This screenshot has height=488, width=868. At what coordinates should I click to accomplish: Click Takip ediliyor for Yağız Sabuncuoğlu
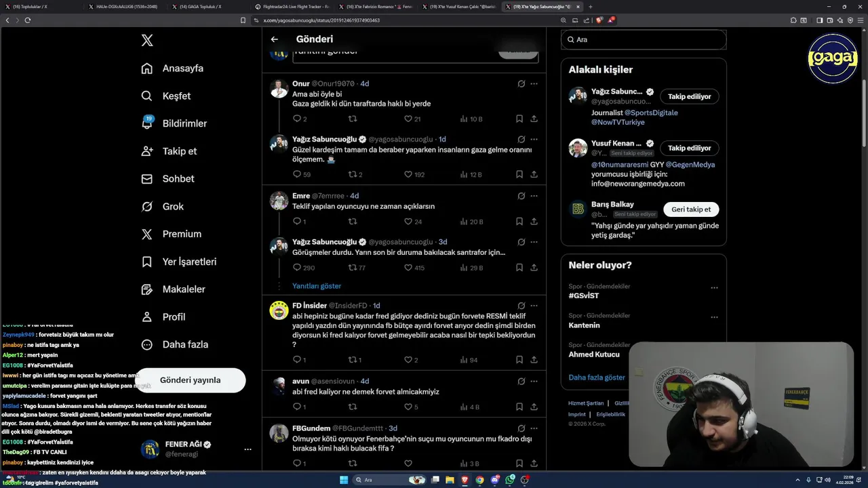tap(690, 96)
